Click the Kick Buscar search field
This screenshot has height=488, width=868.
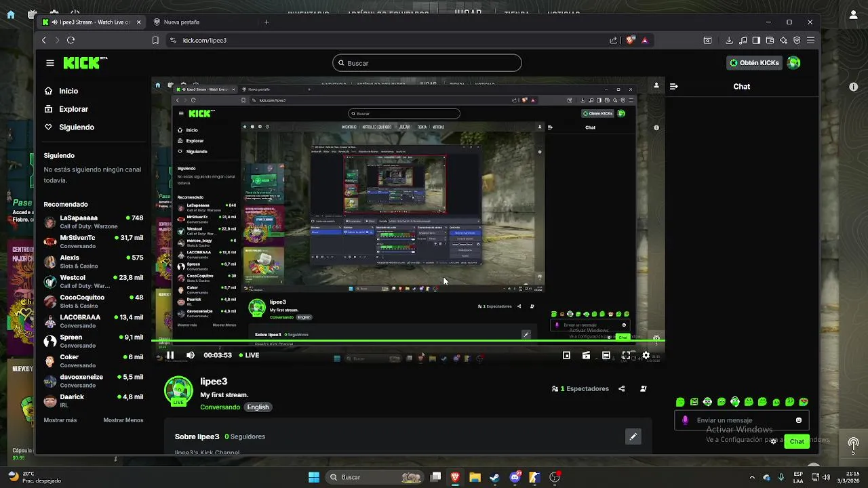coord(427,63)
